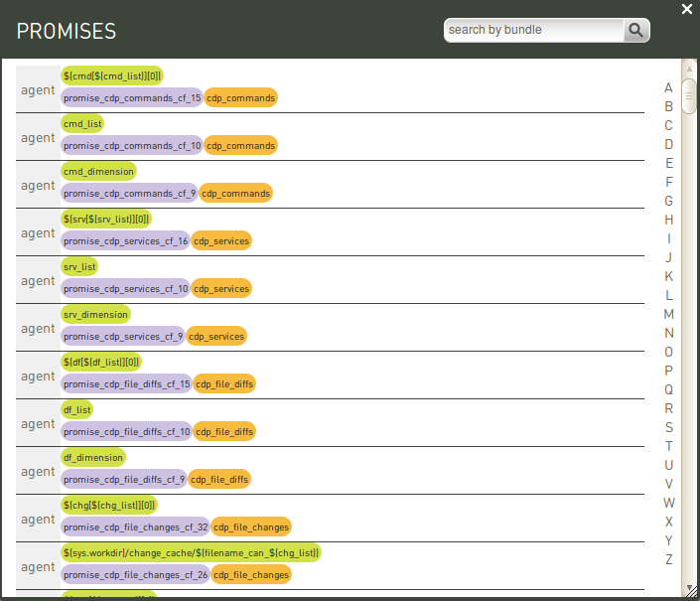Jump to letter L in index
This screenshot has height=601, width=700.
click(x=668, y=295)
